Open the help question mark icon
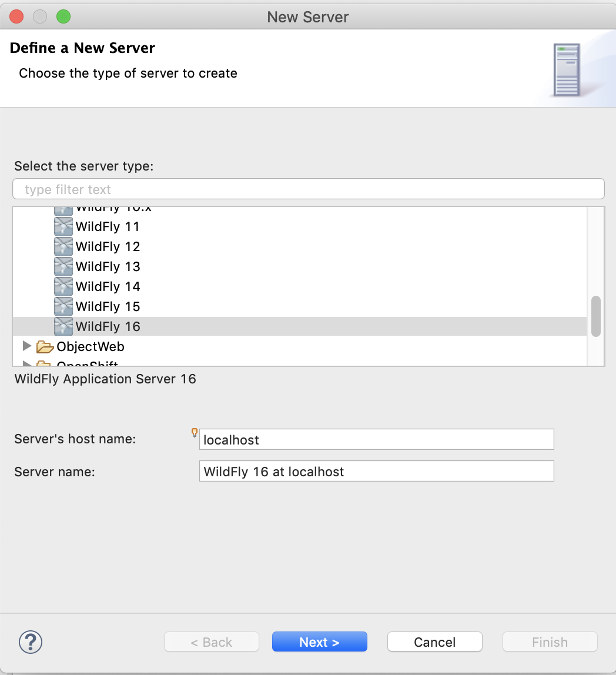This screenshot has width=616, height=675. coord(31,642)
